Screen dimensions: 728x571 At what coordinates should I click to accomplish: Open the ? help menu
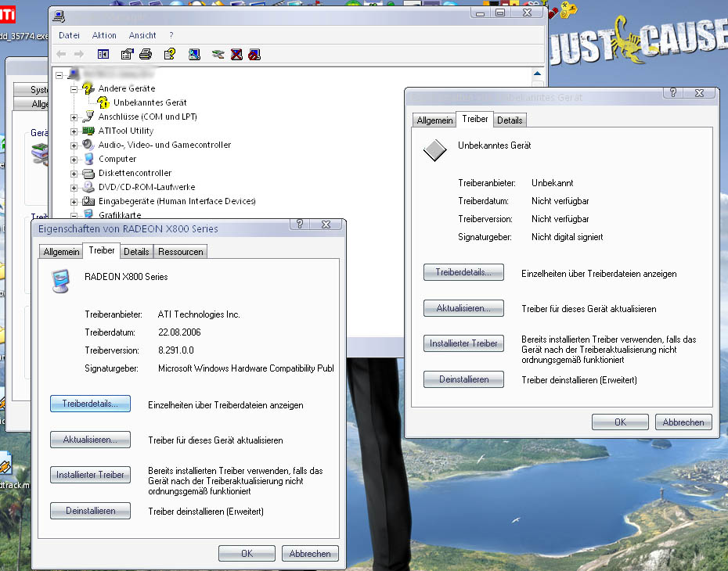(171, 35)
